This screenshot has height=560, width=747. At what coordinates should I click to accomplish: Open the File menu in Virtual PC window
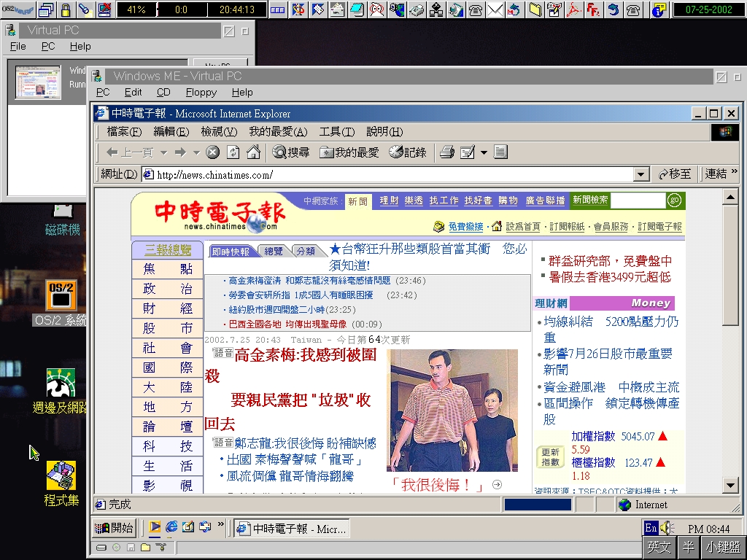click(18, 46)
